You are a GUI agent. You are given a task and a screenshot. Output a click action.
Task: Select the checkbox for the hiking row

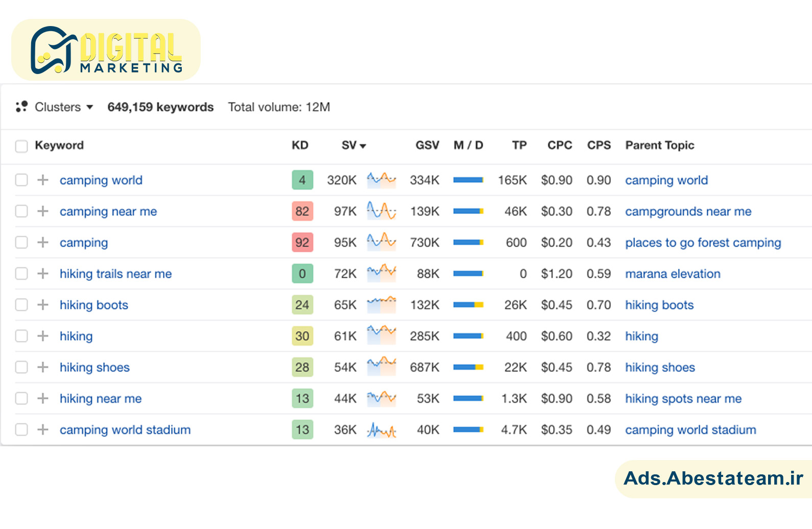[21, 335]
